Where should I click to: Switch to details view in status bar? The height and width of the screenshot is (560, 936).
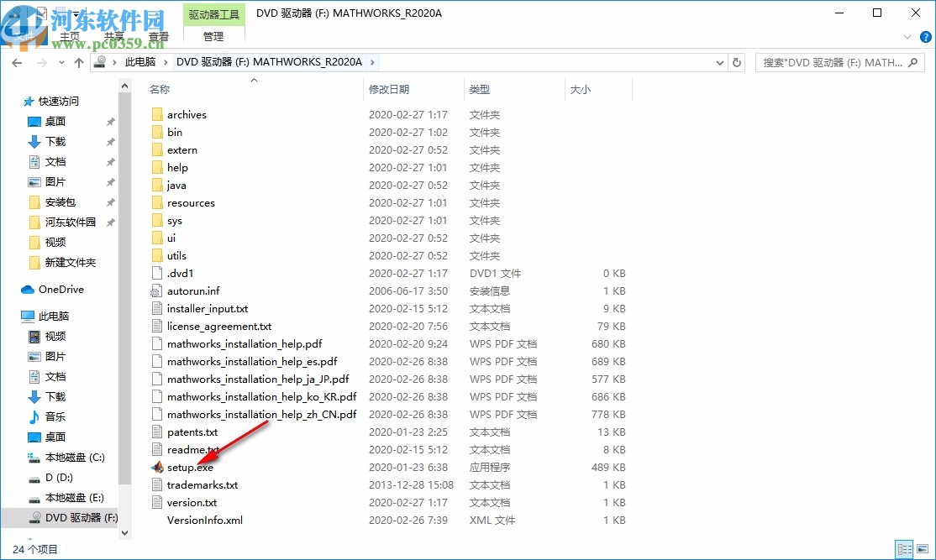pyautogui.click(x=905, y=548)
